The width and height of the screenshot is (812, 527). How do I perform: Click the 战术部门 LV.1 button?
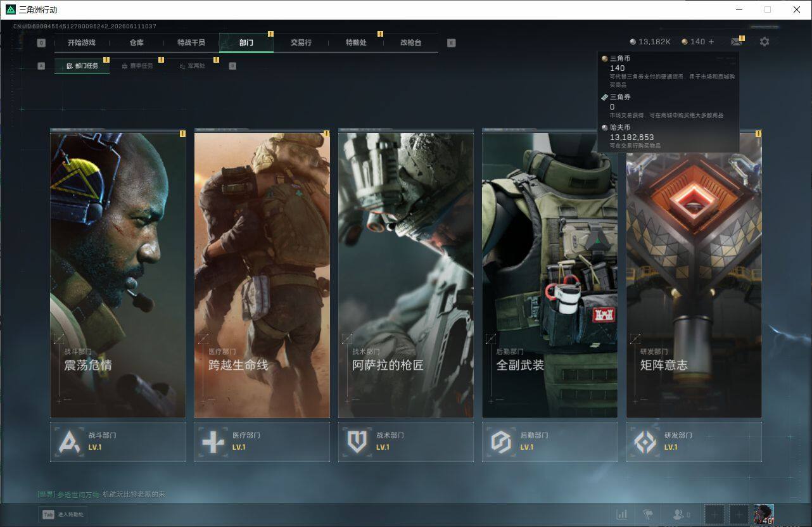pos(406,441)
